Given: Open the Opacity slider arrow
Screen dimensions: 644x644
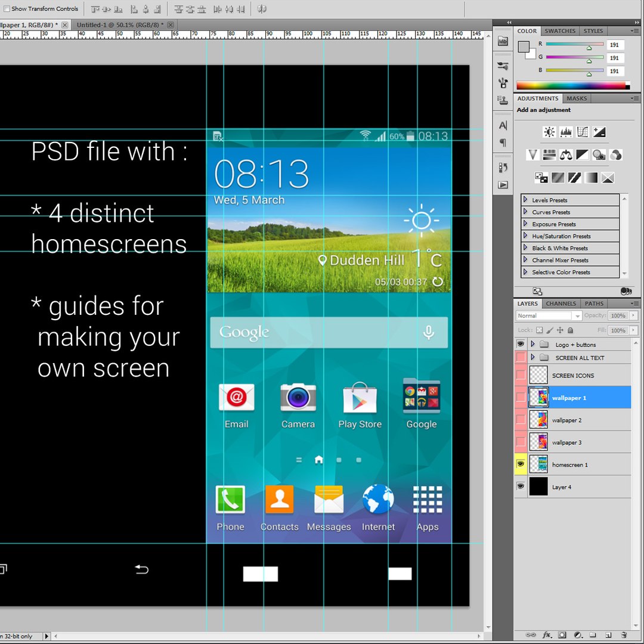Looking at the screenshot, I should click(x=633, y=315).
